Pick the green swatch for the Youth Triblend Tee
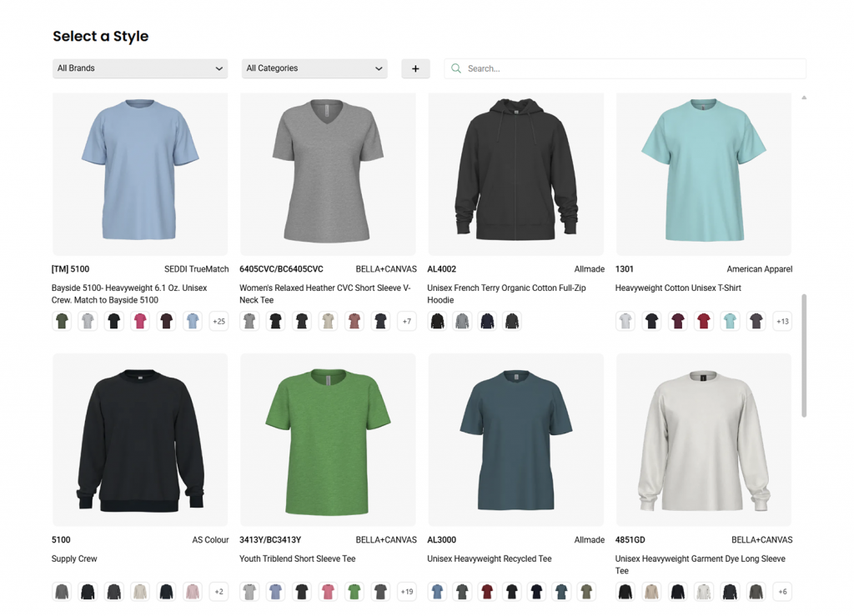This screenshot has height=616, width=854. [x=353, y=591]
